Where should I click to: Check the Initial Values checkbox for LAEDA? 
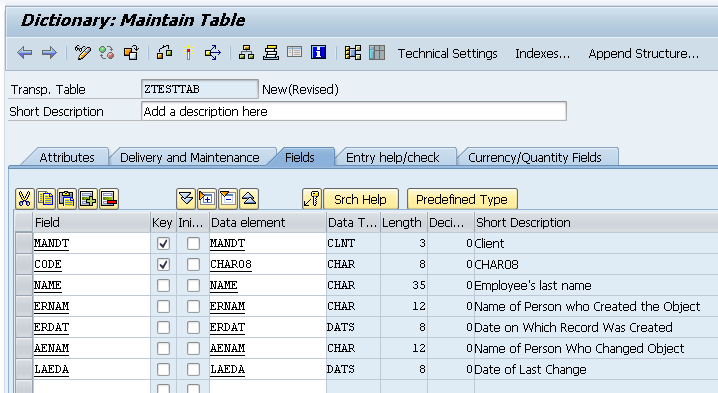193,370
